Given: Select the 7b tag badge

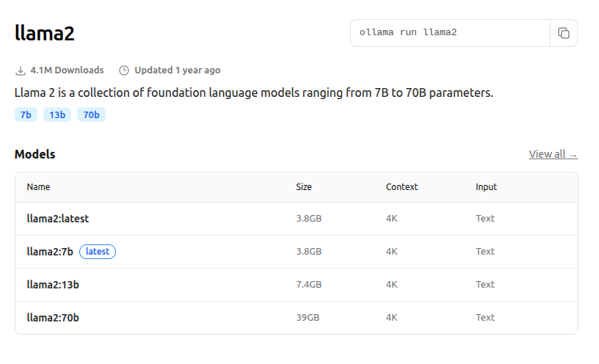Looking at the screenshot, I should 26,114.
